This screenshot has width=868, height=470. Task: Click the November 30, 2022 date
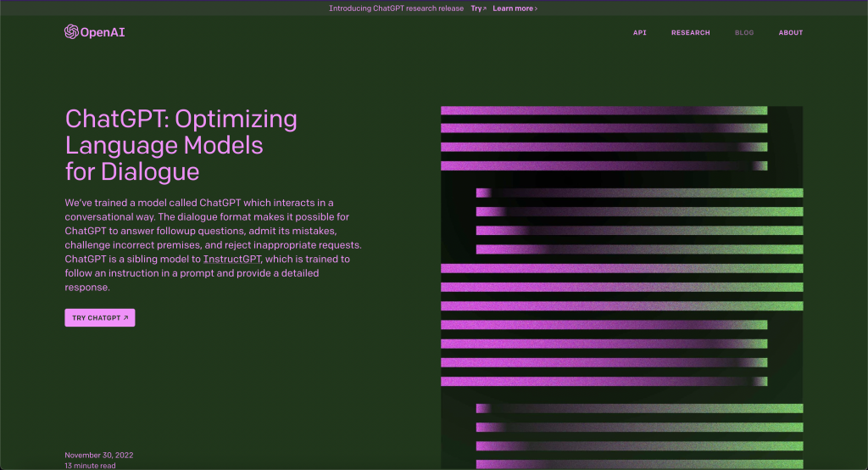coord(98,455)
